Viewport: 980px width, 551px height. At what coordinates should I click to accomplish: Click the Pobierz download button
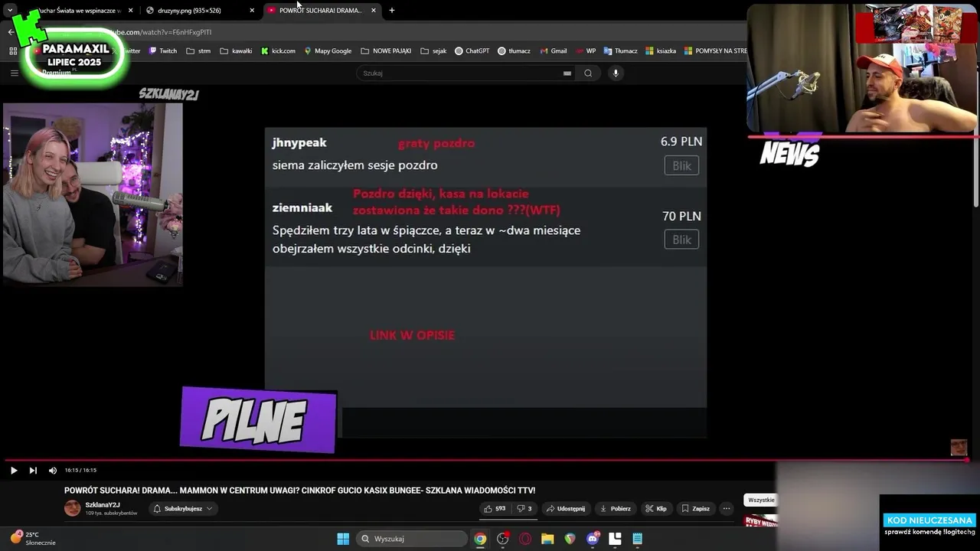[x=616, y=509]
